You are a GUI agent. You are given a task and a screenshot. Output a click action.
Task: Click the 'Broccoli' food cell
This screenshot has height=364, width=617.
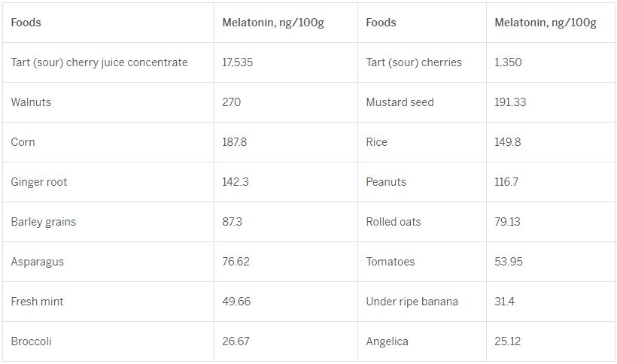coord(32,341)
